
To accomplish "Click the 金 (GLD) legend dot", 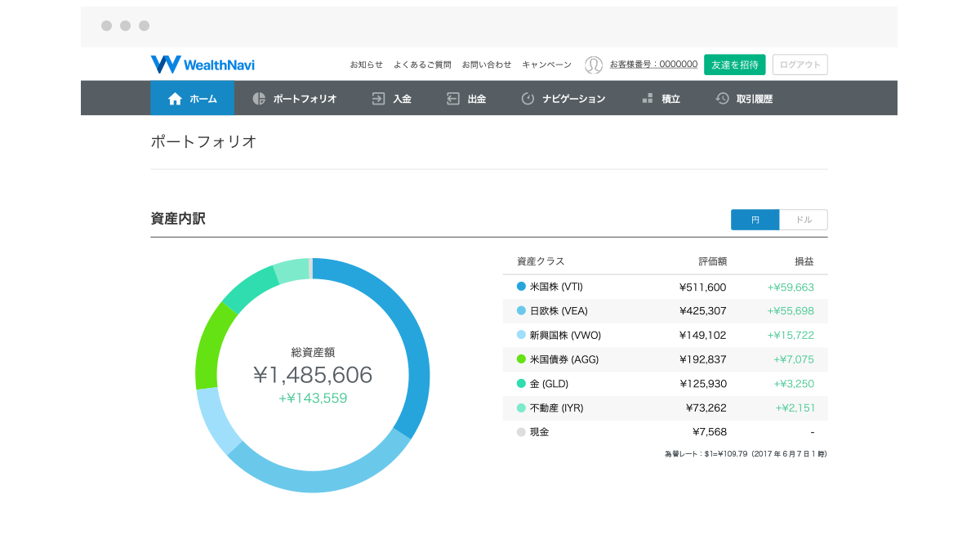I will tap(521, 383).
